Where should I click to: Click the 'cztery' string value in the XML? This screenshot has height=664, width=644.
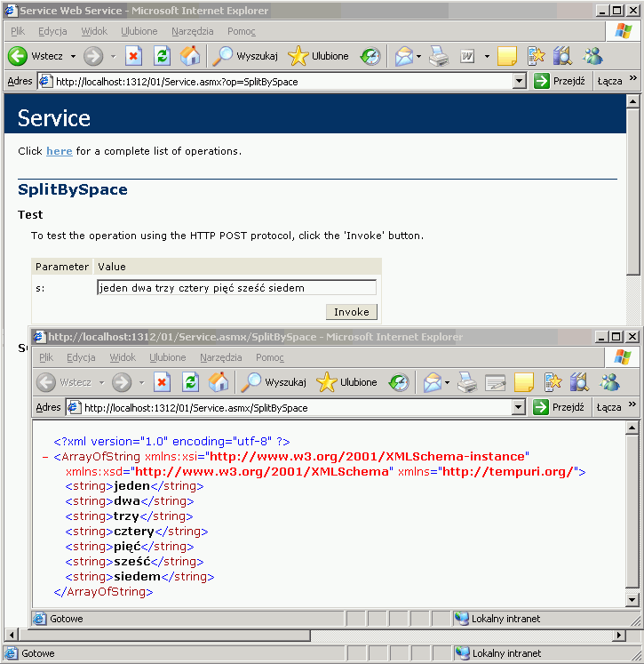click(134, 531)
